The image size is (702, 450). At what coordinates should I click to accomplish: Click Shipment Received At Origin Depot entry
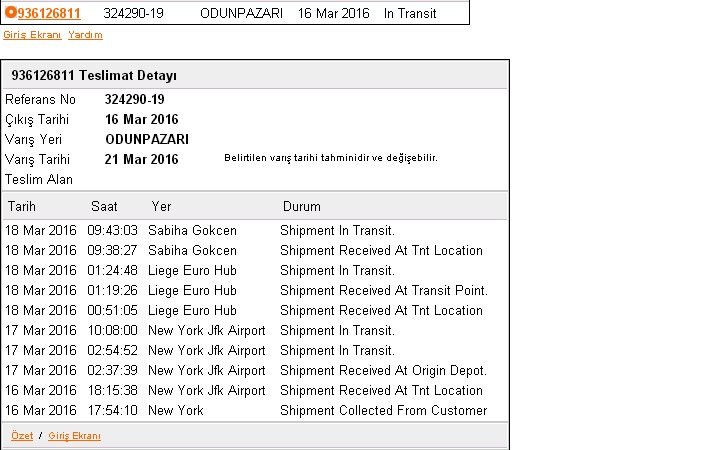click(x=383, y=370)
